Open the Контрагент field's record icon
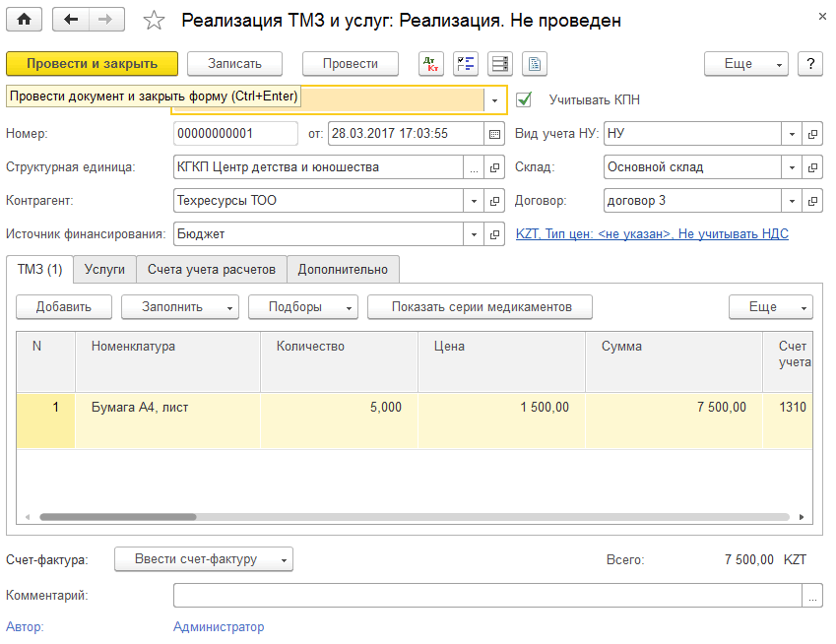This screenshot has width=836, height=644. pyautogui.click(x=495, y=201)
